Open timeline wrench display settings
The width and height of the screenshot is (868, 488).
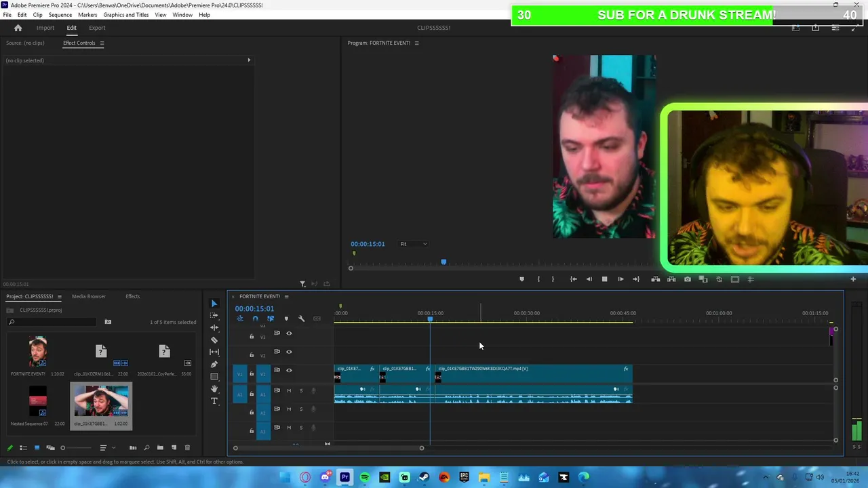pos(302,319)
